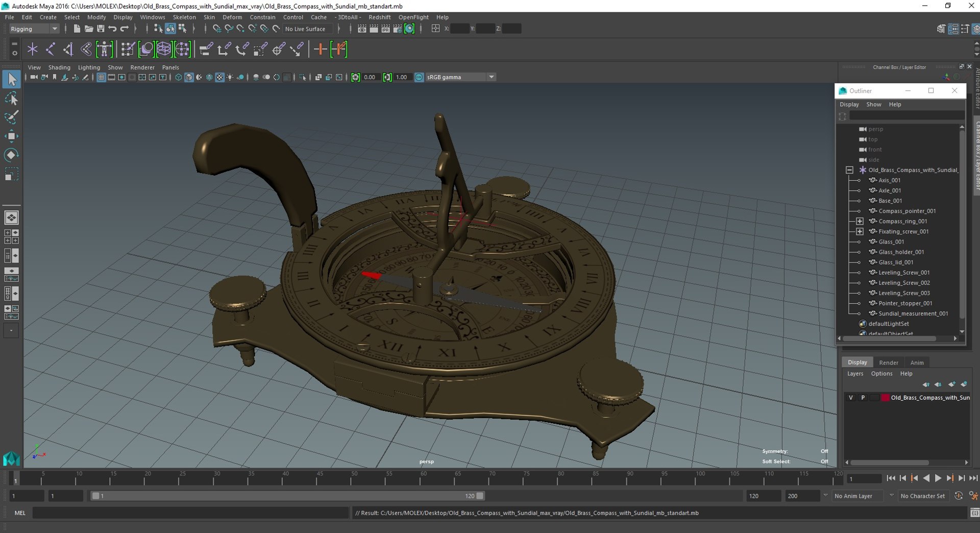Click the Parent Constraint shelf icon
This screenshot has height=533, width=980.
point(206,49)
